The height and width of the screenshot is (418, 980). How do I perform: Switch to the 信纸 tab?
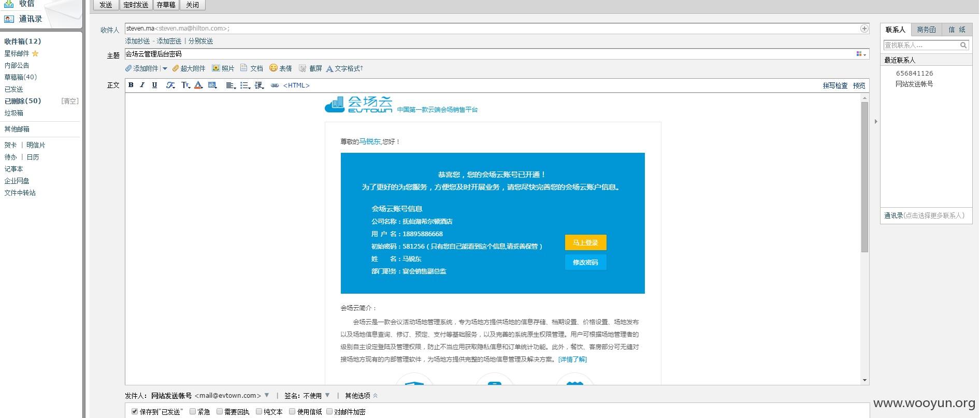coord(957,30)
